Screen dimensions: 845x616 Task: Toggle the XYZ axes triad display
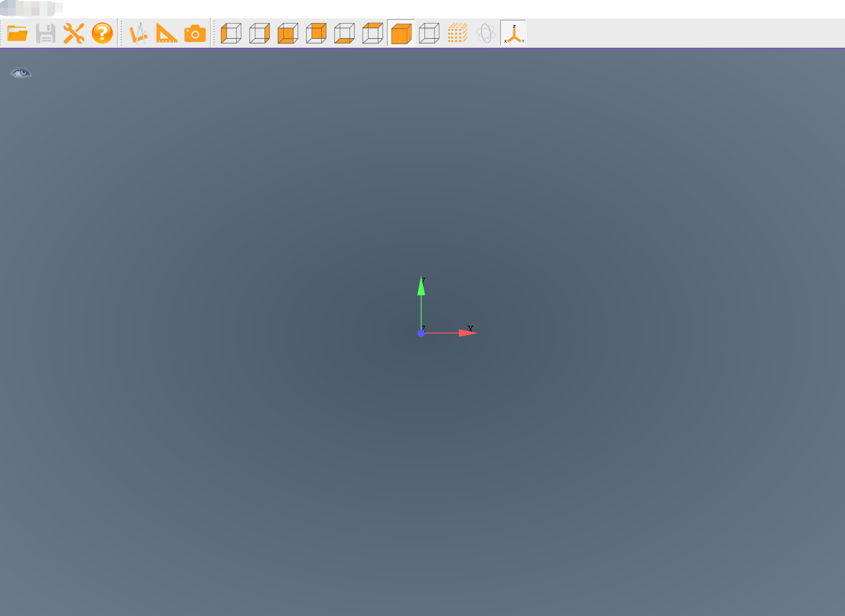coord(514,33)
